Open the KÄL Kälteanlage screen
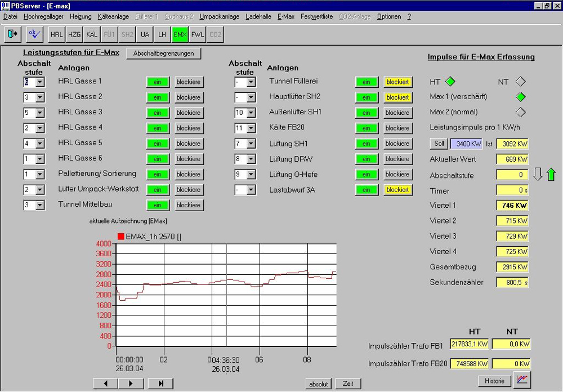The height and width of the screenshot is (392, 563). click(91, 34)
